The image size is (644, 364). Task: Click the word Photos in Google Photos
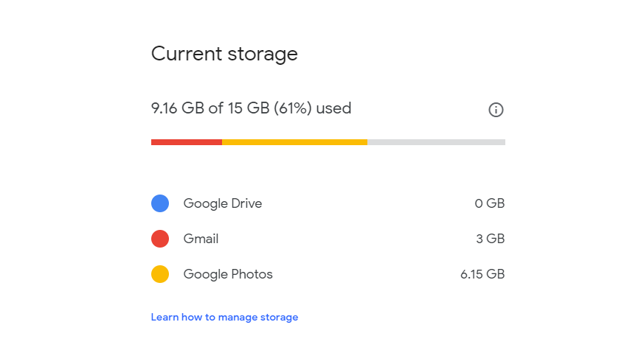pyautogui.click(x=252, y=274)
